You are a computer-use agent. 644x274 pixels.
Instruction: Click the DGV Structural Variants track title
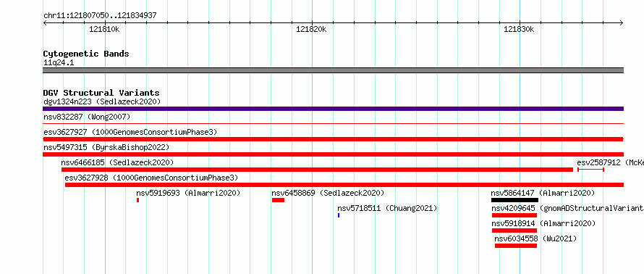click(x=101, y=93)
